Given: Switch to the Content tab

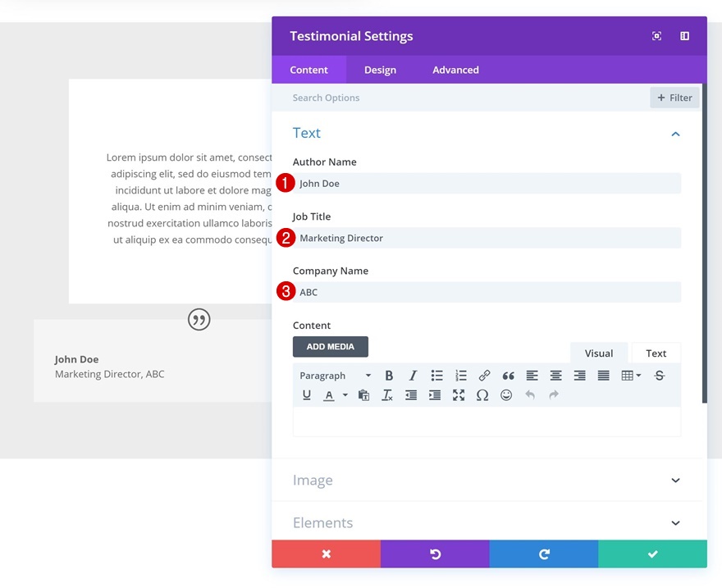Looking at the screenshot, I should pyautogui.click(x=309, y=70).
